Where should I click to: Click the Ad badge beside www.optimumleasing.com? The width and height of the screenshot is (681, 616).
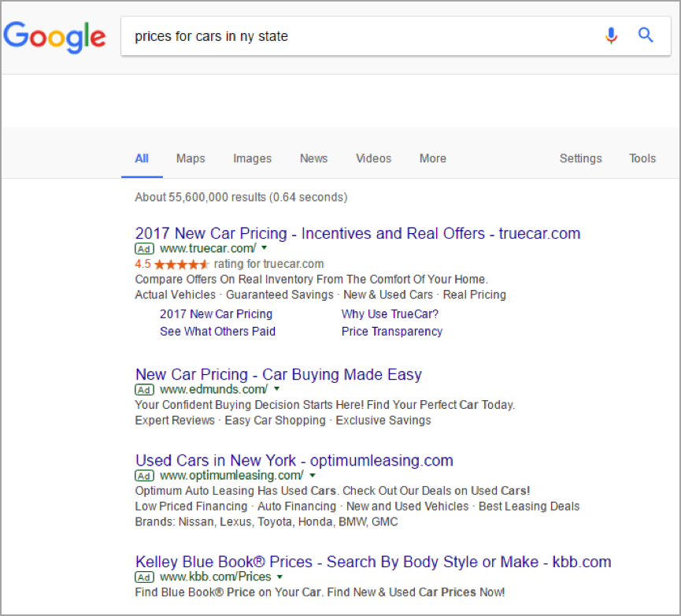point(144,476)
